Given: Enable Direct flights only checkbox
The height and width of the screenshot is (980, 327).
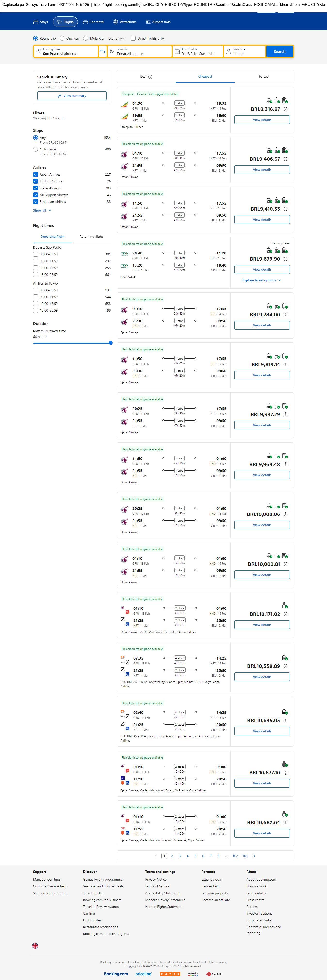Looking at the screenshot, I should point(133,39).
